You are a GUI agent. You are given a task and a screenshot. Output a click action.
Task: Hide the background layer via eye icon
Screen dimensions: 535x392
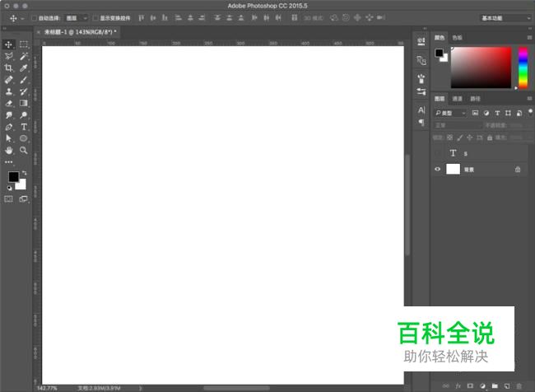pyautogui.click(x=437, y=169)
